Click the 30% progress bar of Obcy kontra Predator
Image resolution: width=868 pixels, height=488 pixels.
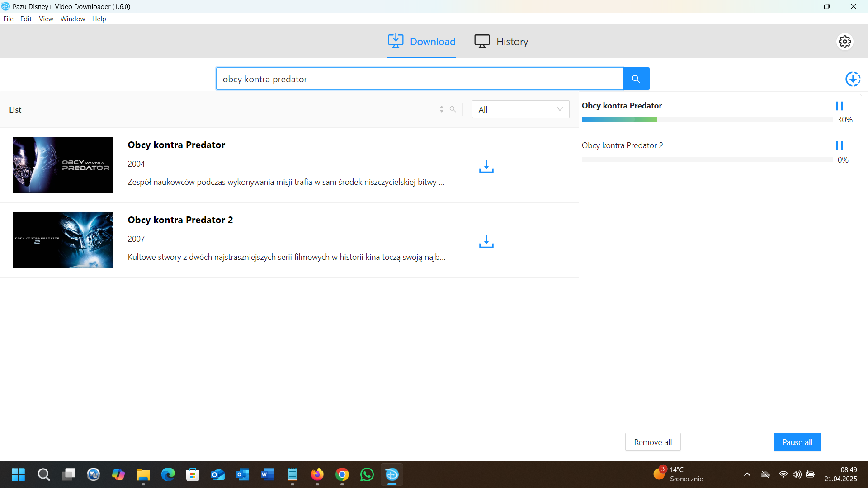pyautogui.click(x=707, y=119)
